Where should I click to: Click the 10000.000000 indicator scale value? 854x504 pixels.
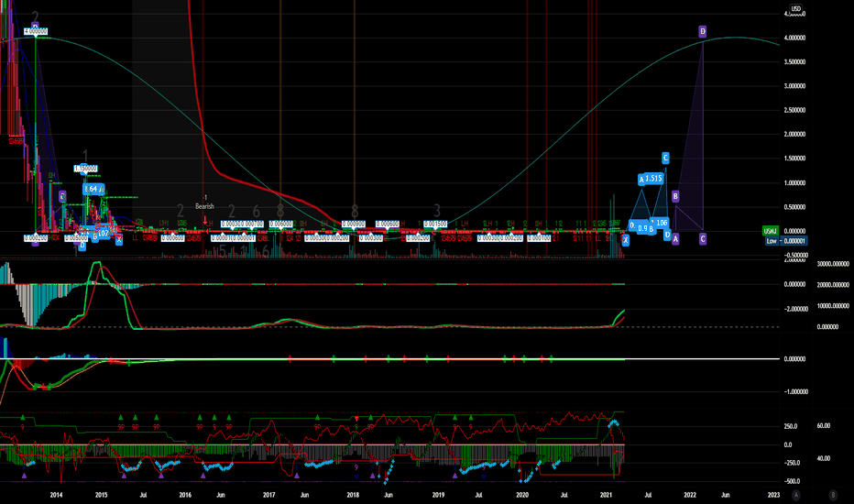pos(833,306)
